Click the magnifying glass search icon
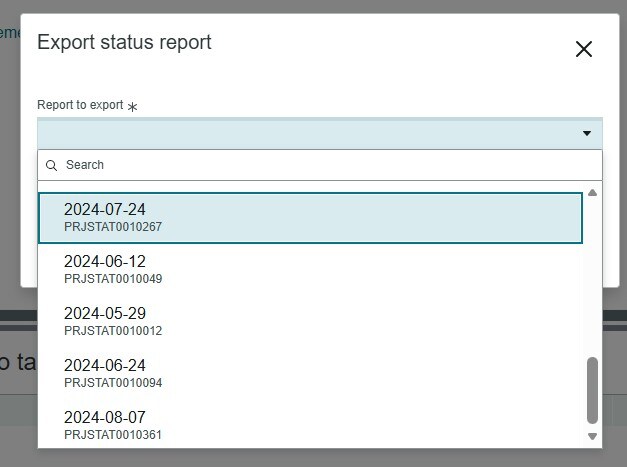Image resolution: width=627 pixels, height=467 pixels. [51, 165]
